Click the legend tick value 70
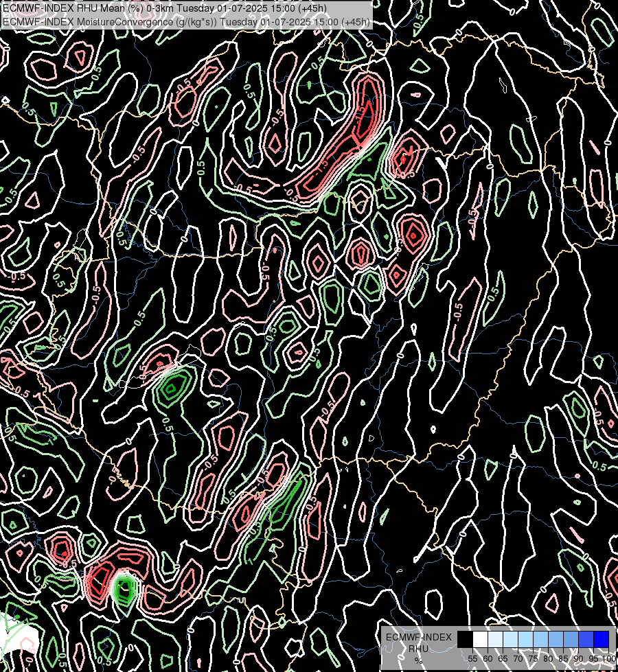 tap(518, 659)
